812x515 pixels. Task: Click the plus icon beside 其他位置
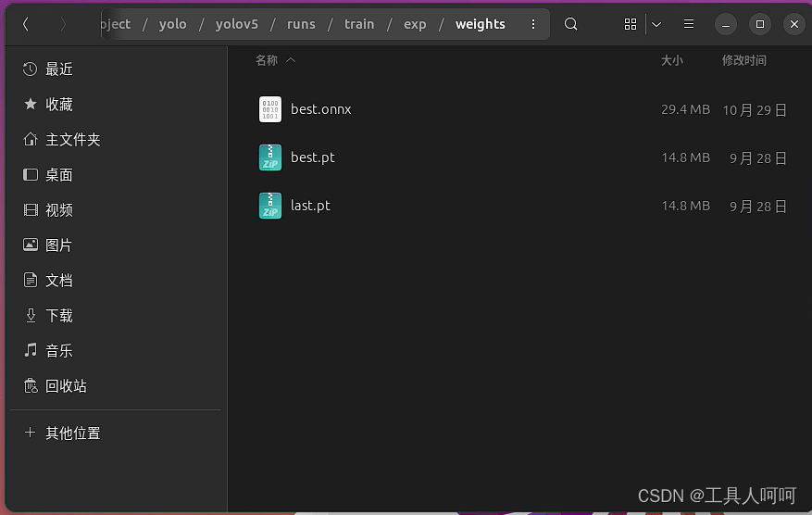[x=30, y=433]
